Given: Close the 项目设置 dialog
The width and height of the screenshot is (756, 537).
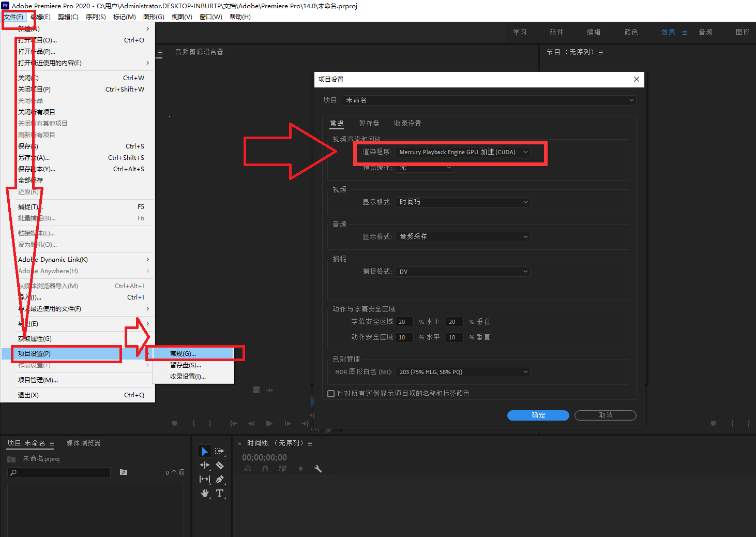Looking at the screenshot, I should tap(637, 79).
